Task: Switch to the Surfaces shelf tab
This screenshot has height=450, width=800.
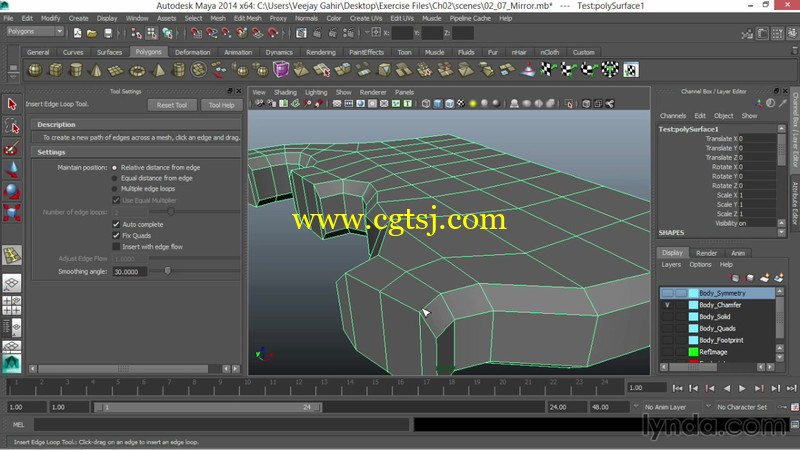Action: click(x=109, y=52)
